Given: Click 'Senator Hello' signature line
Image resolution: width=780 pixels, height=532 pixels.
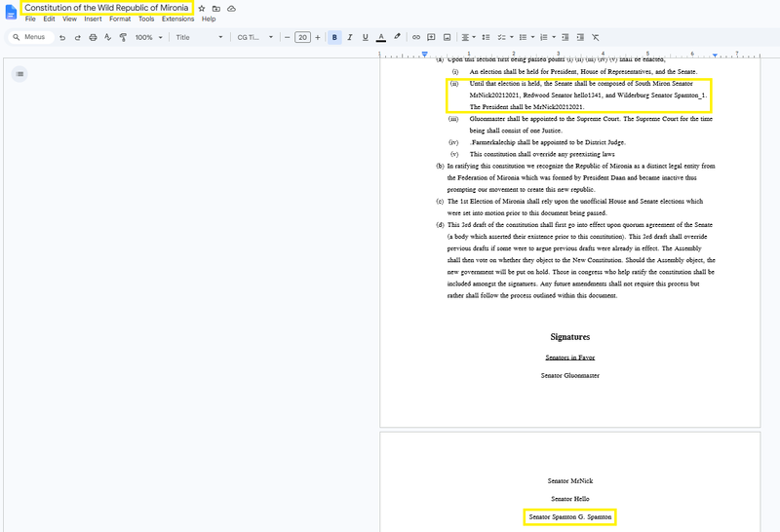Looking at the screenshot, I should point(570,499).
